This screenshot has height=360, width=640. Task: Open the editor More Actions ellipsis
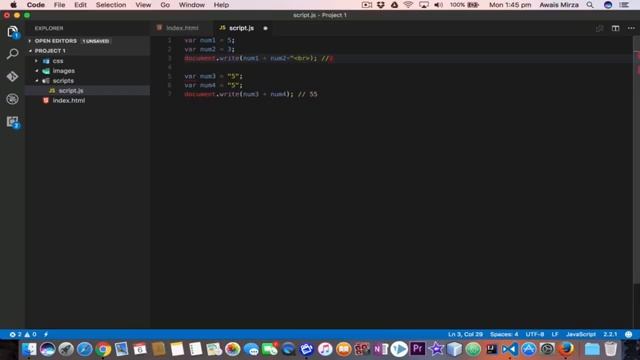pyautogui.click(x=631, y=28)
